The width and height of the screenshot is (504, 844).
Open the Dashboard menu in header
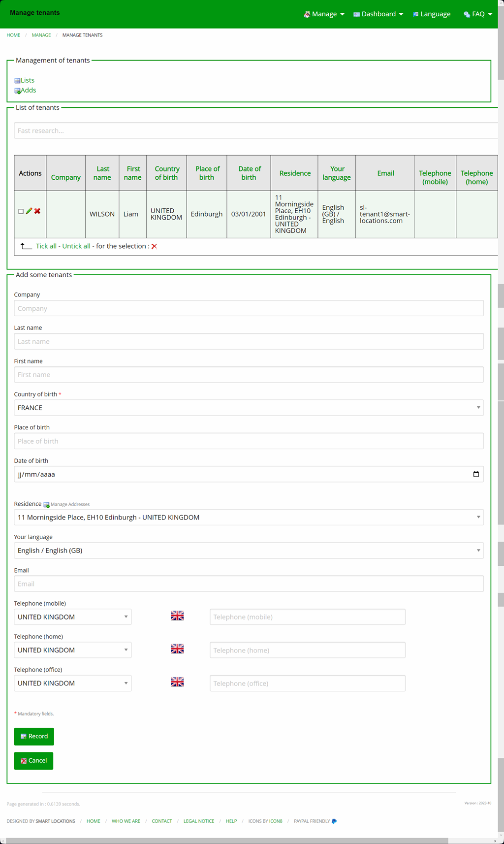pos(378,14)
